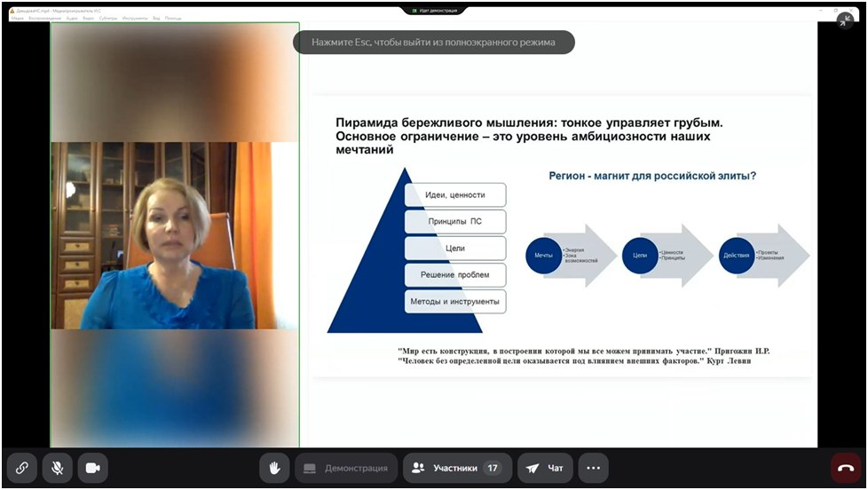The image size is (868, 490).
Task: Open the Воспроизведение menu in VLC
Action: click(x=44, y=18)
